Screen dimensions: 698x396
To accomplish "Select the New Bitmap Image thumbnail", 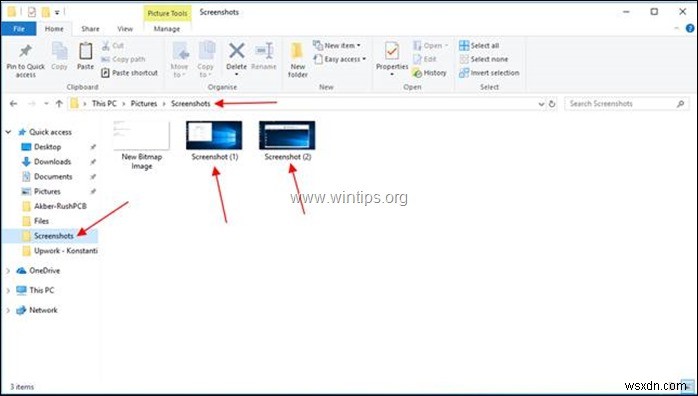I will click(x=142, y=136).
